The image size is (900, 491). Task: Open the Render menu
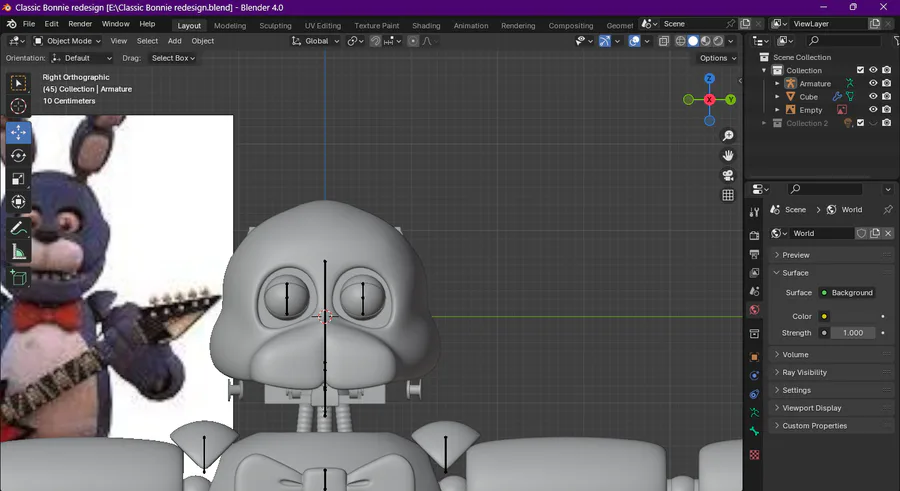(x=80, y=24)
